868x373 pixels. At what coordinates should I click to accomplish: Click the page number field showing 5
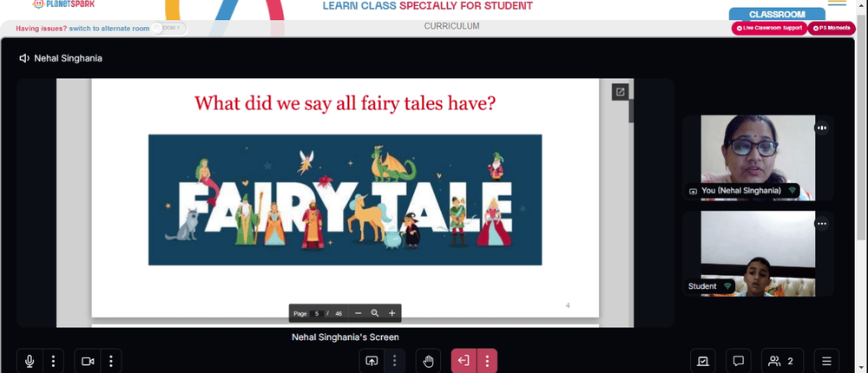click(x=317, y=313)
